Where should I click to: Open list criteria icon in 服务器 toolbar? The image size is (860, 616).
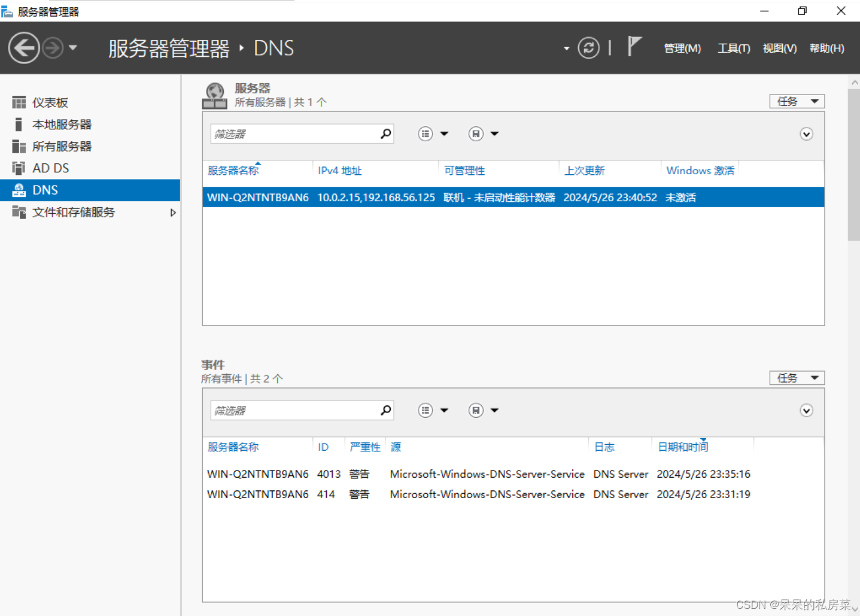coord(426,134)
